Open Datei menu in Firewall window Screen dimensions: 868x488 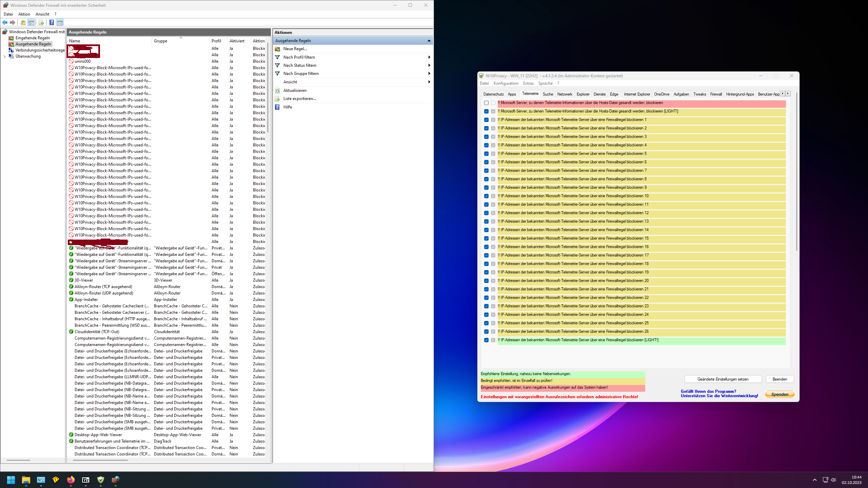pyautogui.click(x=8, y=14)
